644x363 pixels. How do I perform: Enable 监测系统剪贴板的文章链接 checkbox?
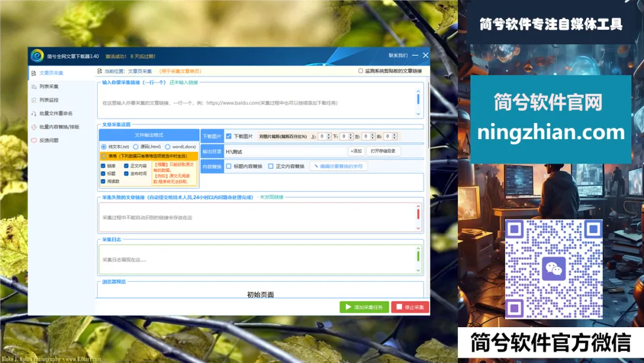(361, 71)
